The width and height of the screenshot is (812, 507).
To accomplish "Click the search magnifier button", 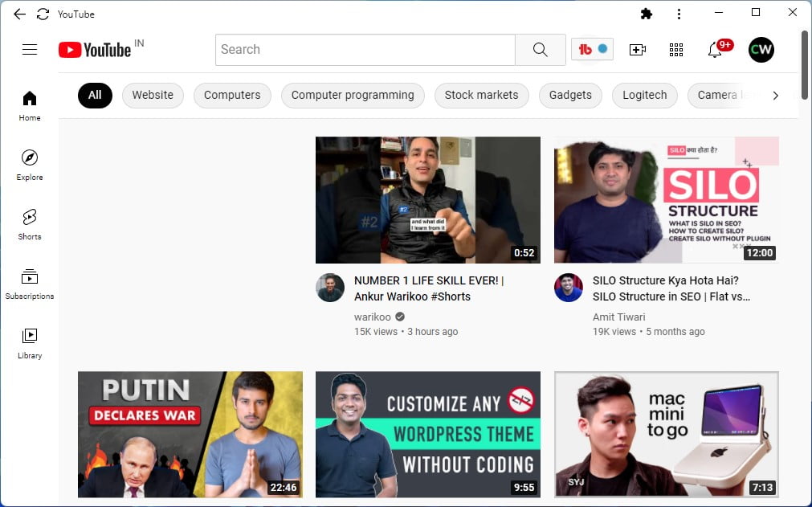I will 540,49.
